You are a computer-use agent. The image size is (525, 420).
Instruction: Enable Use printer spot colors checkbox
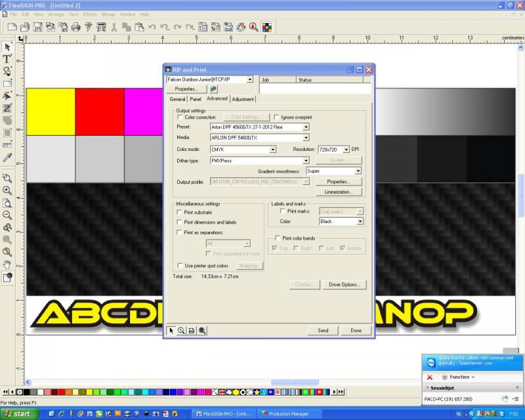(x=180, y=265)
